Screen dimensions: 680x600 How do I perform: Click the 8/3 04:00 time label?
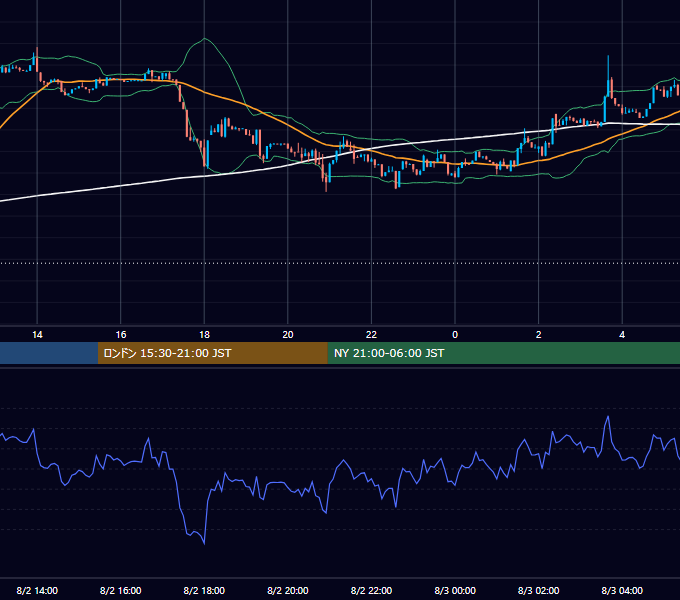click(x=622, y=590)
